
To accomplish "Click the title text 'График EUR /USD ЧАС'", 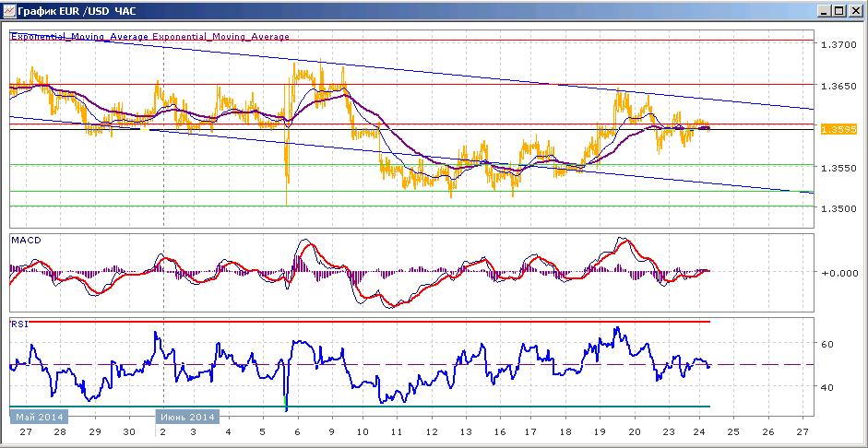I will tap(77, 11).
